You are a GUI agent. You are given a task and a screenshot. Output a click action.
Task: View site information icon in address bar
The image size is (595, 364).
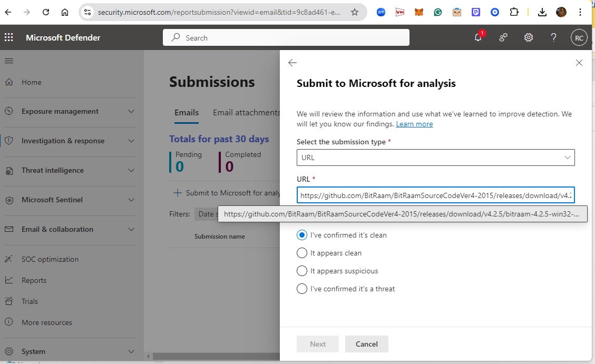click(x=87, y=12)
